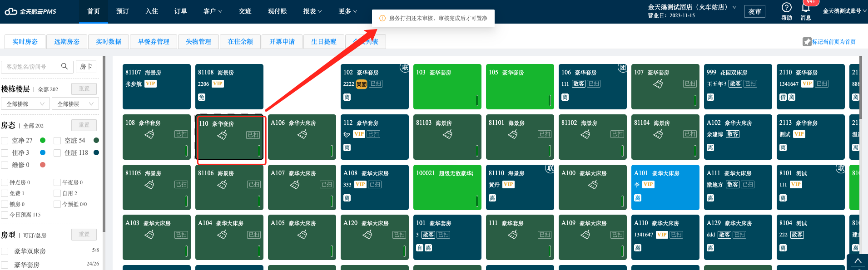The image size is (868, 270).
Task: Open the 入住 menu
Action: click(152, 11)
